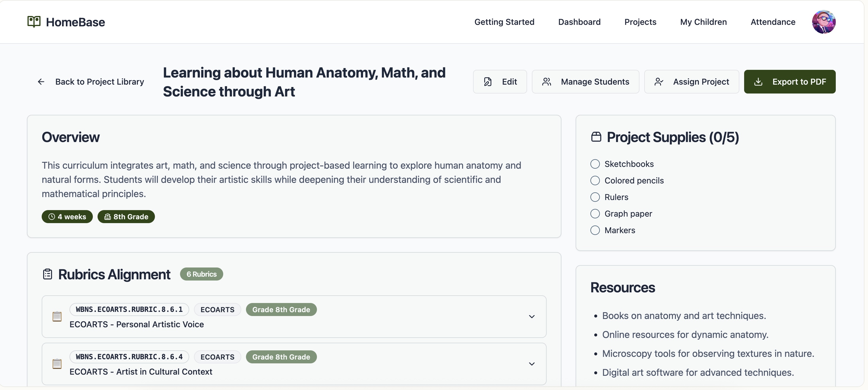Click the Export to PDF button
The height and width of the screenshot is (390, 868).
[790, 81]
